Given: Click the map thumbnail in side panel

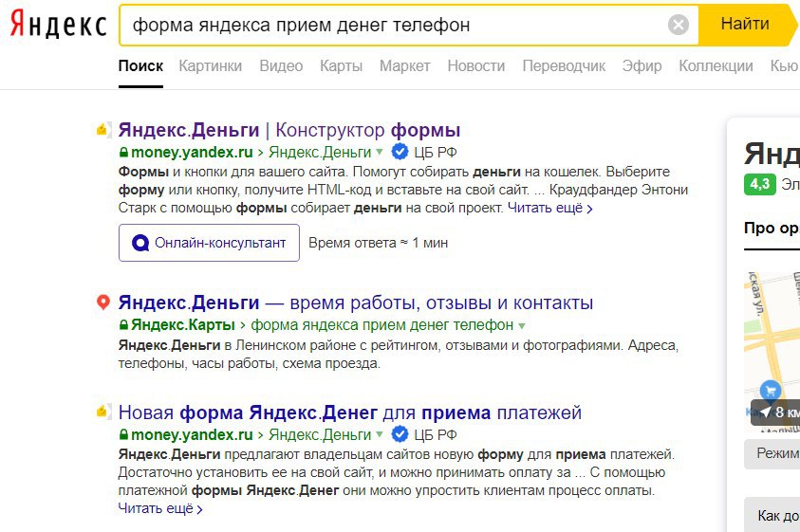Looking at the screenshot, I should tap(772, 352).
